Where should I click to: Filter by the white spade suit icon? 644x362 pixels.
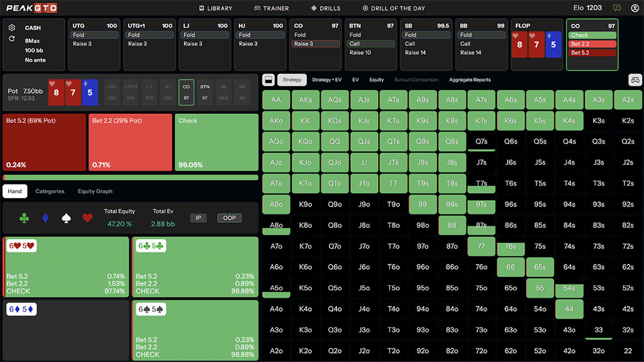click(x=66, y=218)
